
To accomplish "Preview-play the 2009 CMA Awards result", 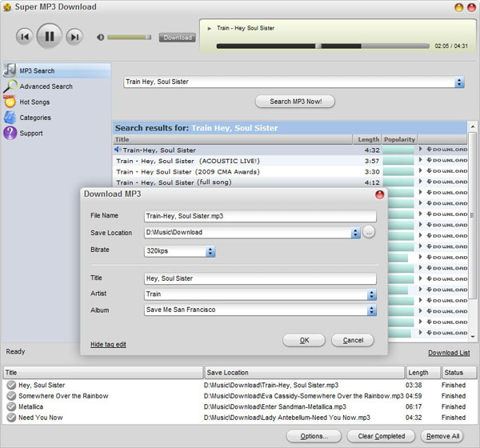I will coord(421,170).
